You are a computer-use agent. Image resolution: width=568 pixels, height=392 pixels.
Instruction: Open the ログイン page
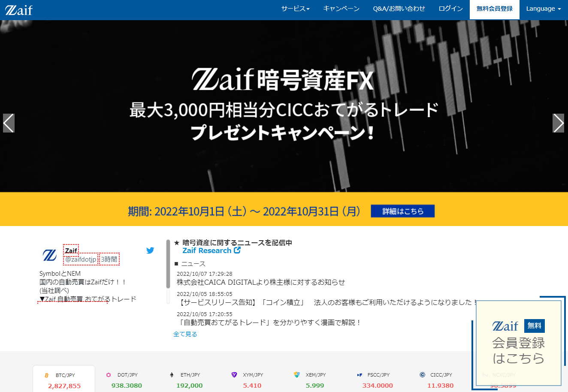450,8
